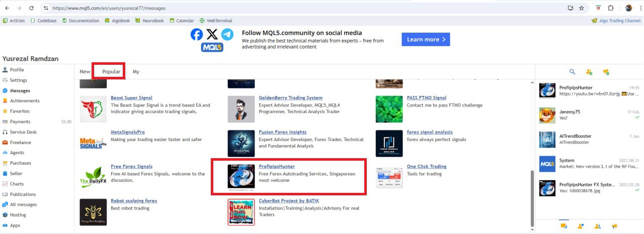Open the GoldenBerry Trading System avatar

pos(241,109)
